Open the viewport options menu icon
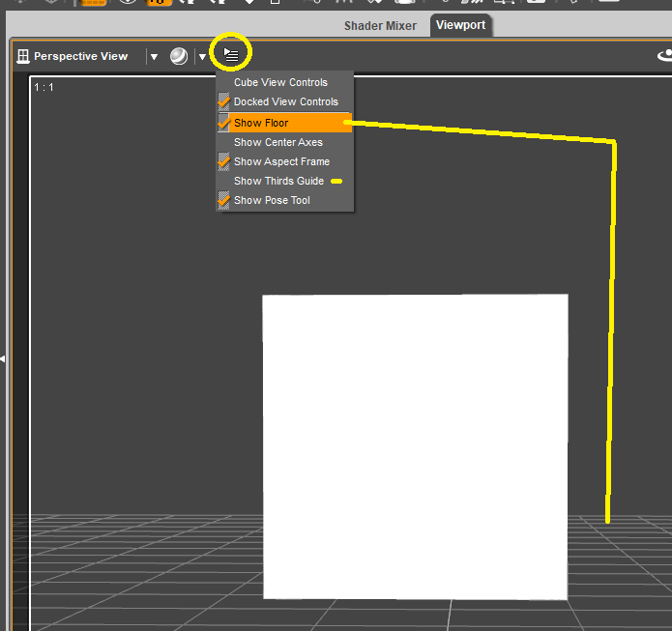The height and width of the screenshot is (631, 672). [231, 54]
